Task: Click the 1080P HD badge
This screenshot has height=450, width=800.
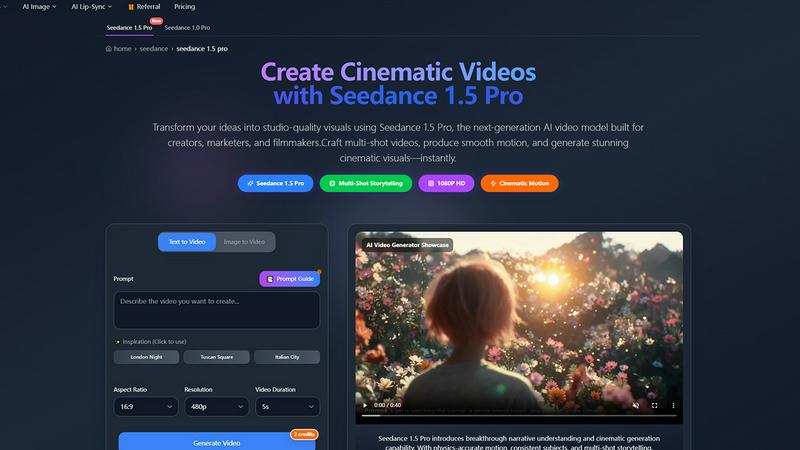Action: pos(446,183)
